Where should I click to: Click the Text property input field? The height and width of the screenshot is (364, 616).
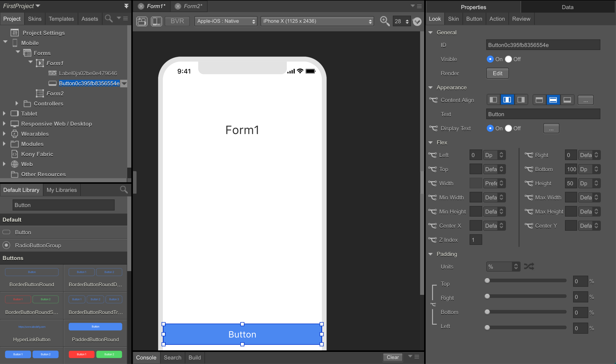[543, 114]
